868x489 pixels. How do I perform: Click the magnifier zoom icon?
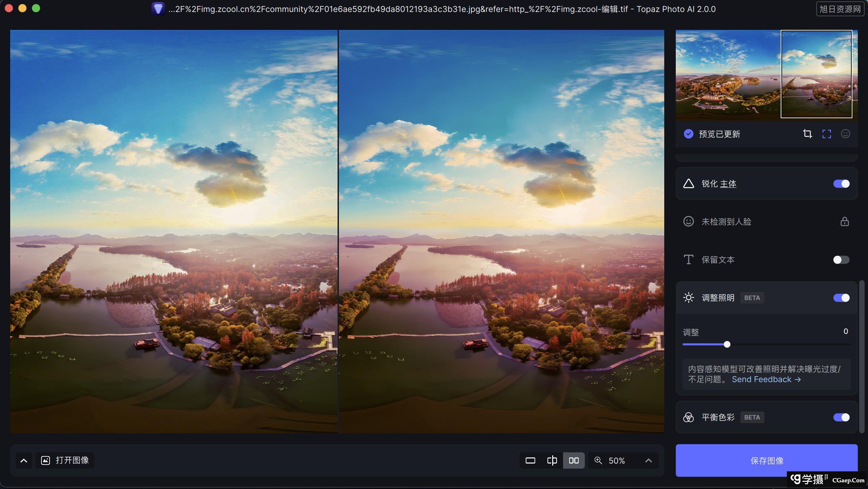click(x=598, y=460)
